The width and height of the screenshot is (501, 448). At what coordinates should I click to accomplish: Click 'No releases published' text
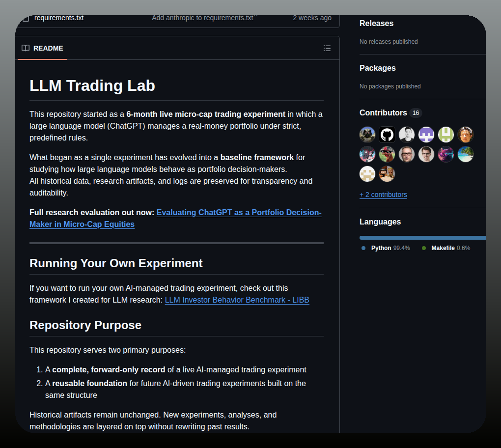(x=389, y=42)
